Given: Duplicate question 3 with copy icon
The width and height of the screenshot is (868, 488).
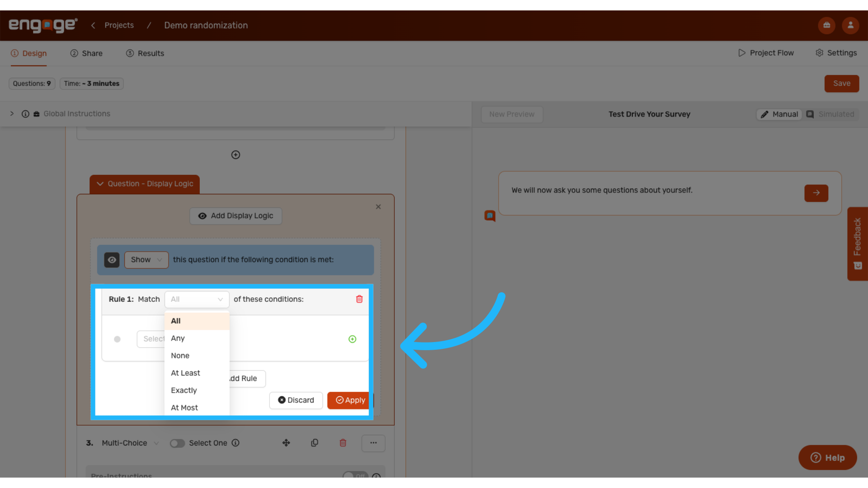Looking at the screenshot, I should tap(315, 443).
